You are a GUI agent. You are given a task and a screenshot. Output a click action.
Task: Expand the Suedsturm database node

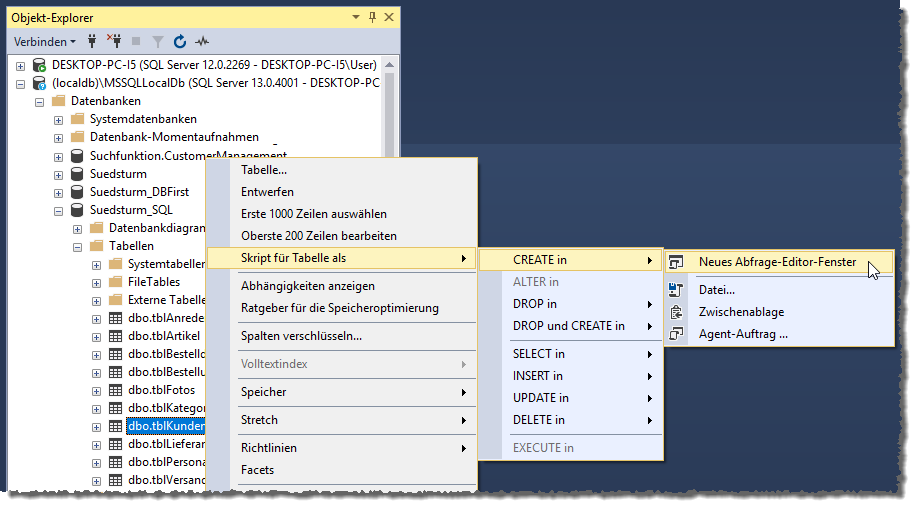pyautogui.click(x=59, y=174)
